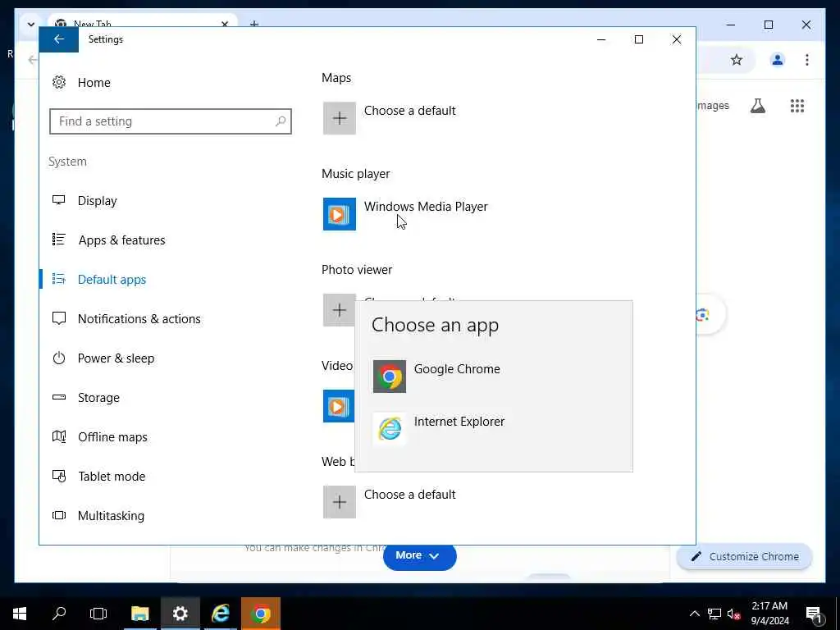
Task: Click the Power & sleep power icon
Action: tap(59, 358)
